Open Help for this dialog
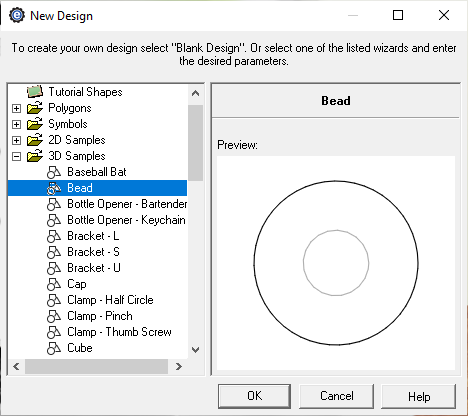The image size is (468, 416). (419, 396)
